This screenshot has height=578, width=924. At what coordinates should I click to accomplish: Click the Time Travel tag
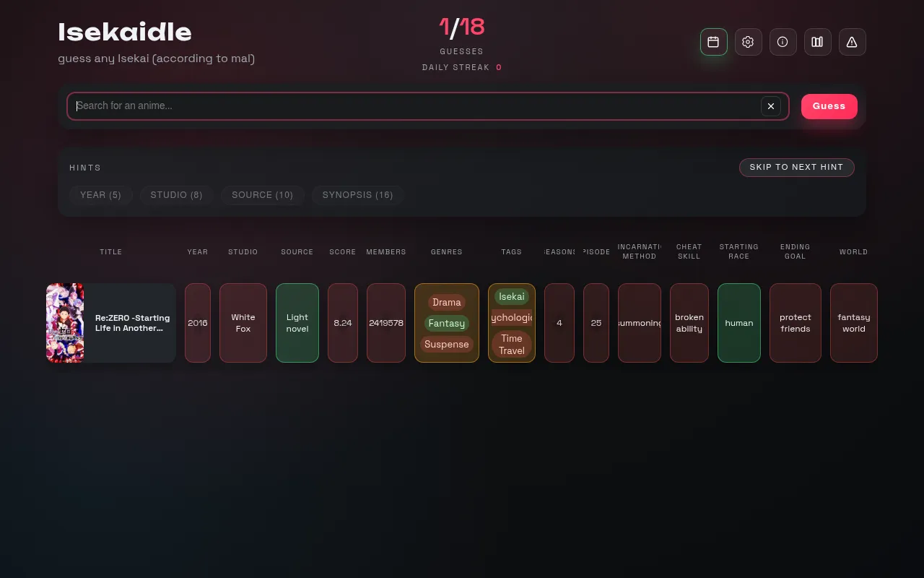(x=512, y=345)
